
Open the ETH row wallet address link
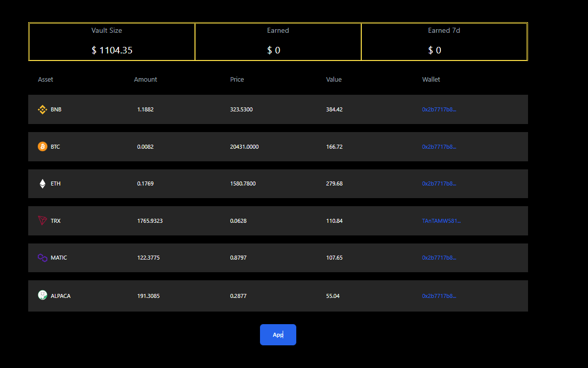click(439, 183)
